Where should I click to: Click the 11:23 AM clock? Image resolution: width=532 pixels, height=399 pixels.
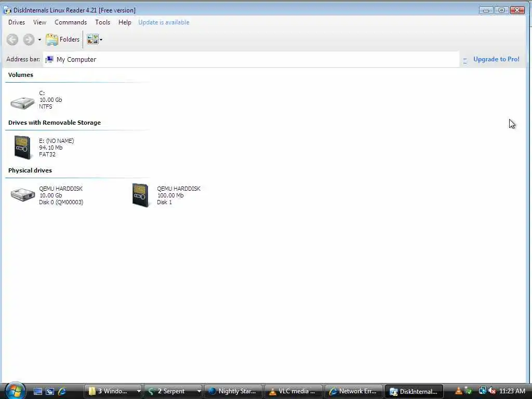point(512,391)
